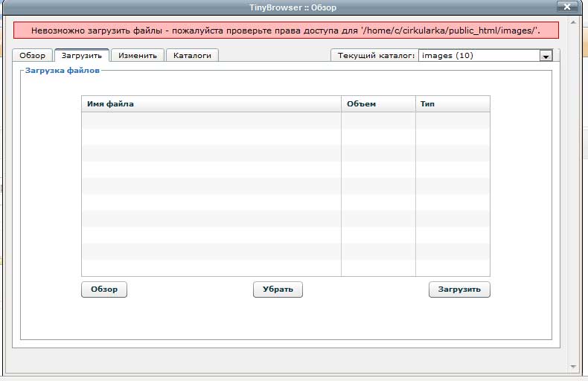Click the Тип column header
Image resolution: width=588 pixels, height=381 pixels.
(452, 104)
